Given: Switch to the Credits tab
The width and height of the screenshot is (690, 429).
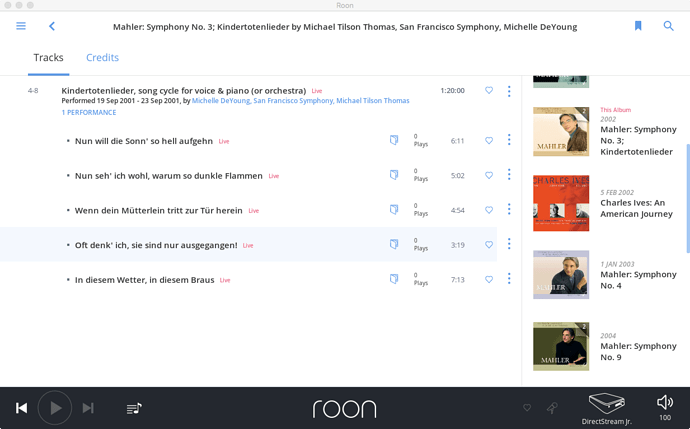Looking at the screenshot, I should point(102,58).
